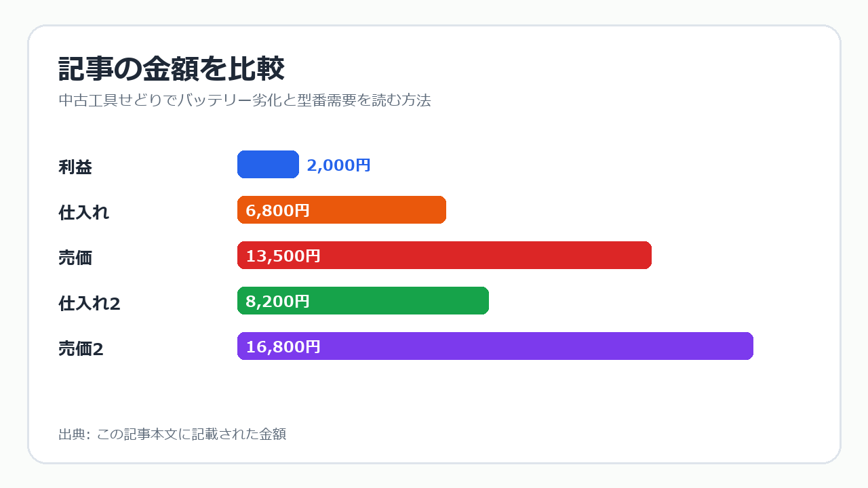Click the blue 利益 bar
The image size is (868, 488).
click(268, 165)
